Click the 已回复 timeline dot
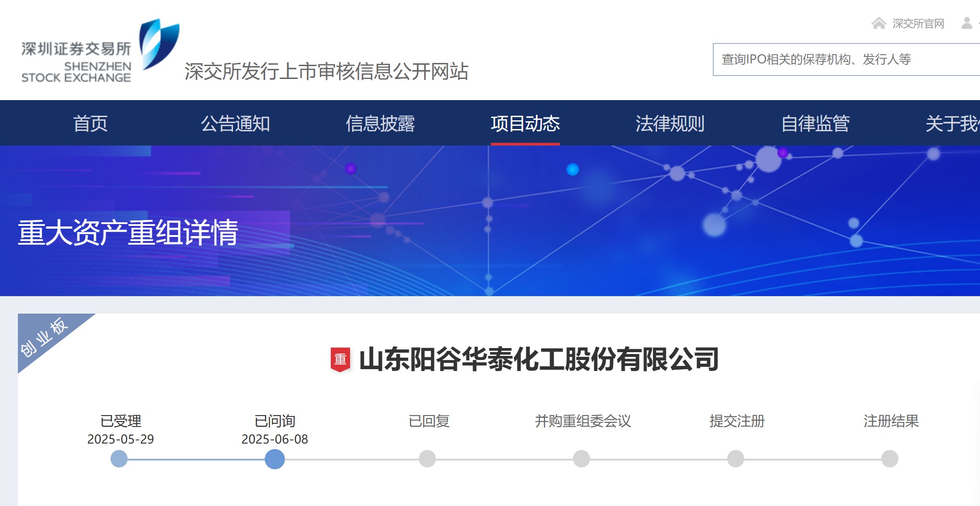 tap(427, 459)
